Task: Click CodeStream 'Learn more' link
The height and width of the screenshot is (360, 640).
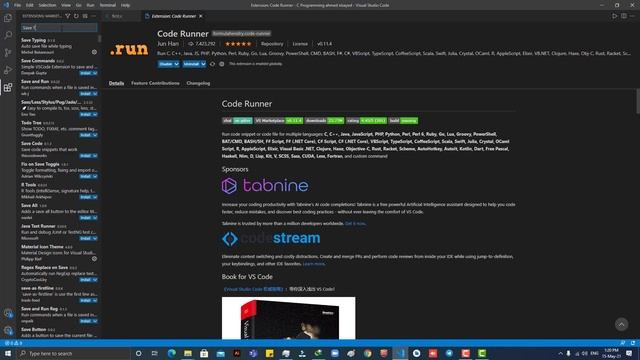Action: tap(314, 264)
